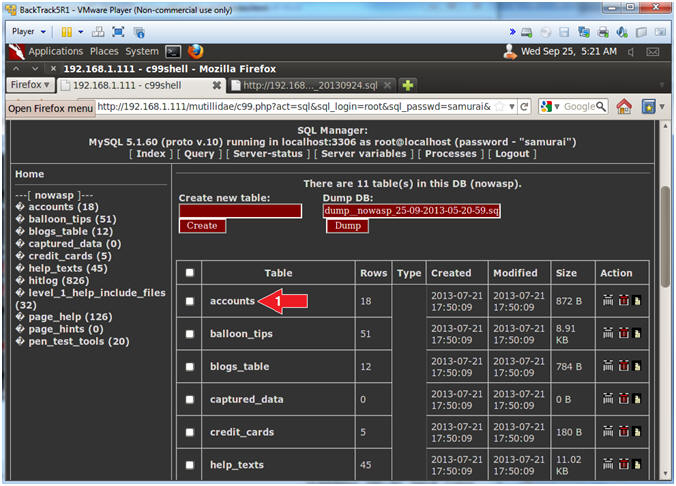Check the help_texts checkbox
The height and width of the screenshot is (486, 676).
click(x=190, y=465)
